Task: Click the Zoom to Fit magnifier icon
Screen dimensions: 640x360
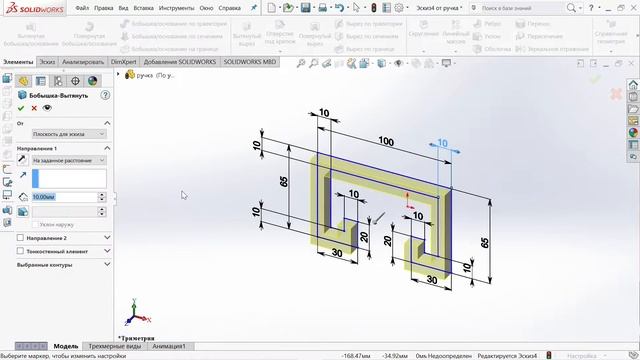Action: pyautogui.click(x=301, y=63)
